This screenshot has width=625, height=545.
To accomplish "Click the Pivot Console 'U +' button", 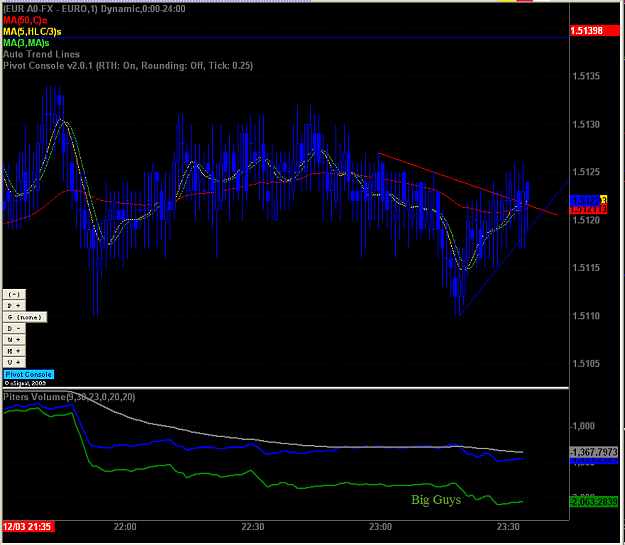I will [14, 362].
